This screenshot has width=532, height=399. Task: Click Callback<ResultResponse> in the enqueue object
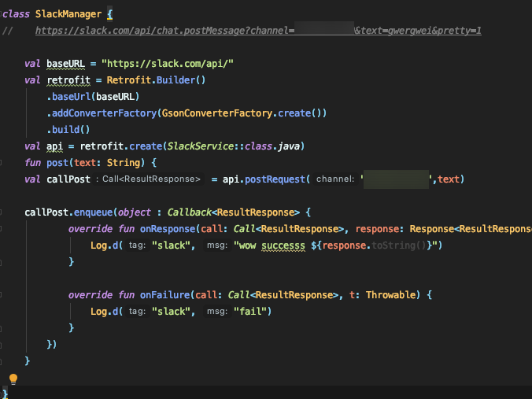[234, 212]
